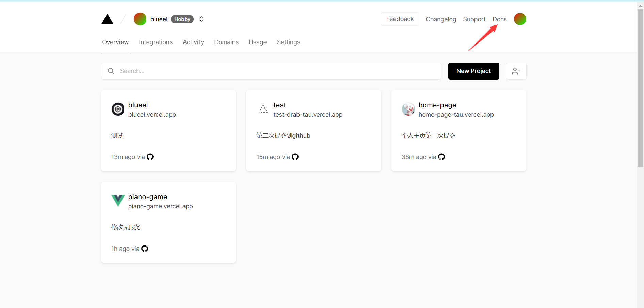Open the Docs link
Viewport: 644px width, 308px height.
[499, 19]
